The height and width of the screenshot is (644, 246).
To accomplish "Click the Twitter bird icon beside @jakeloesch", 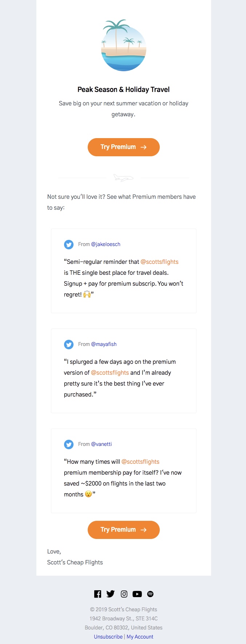I will tap(69, 245).
